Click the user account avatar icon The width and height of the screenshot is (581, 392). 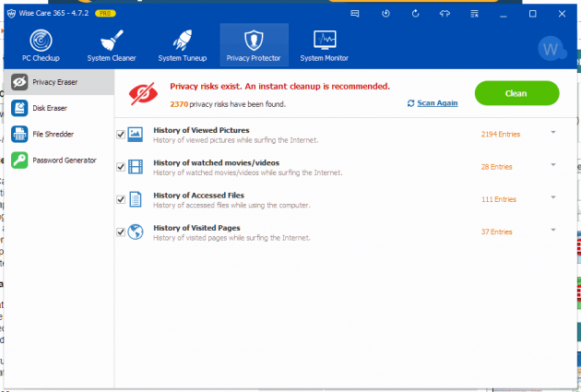point(551,48)
